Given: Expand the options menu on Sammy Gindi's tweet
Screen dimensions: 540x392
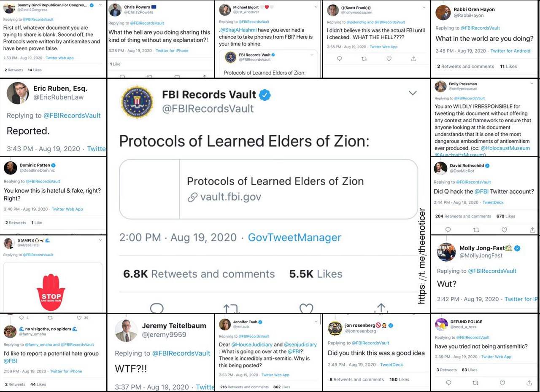Looking at the screenshot, I should pyautogui.click(x=100, y=5).
